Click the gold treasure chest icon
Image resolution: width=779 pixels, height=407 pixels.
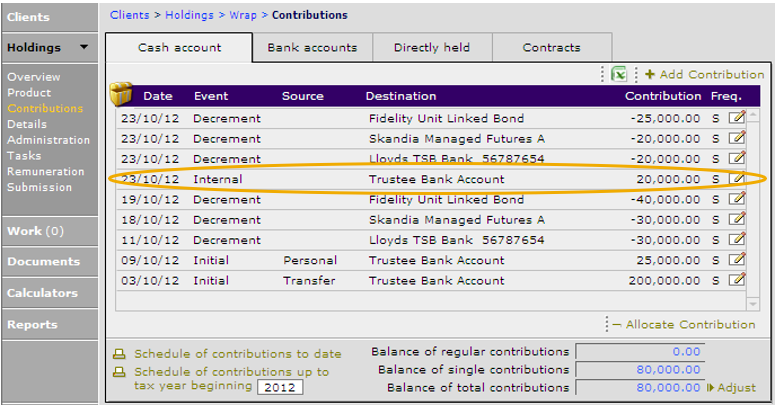[121, 94]
